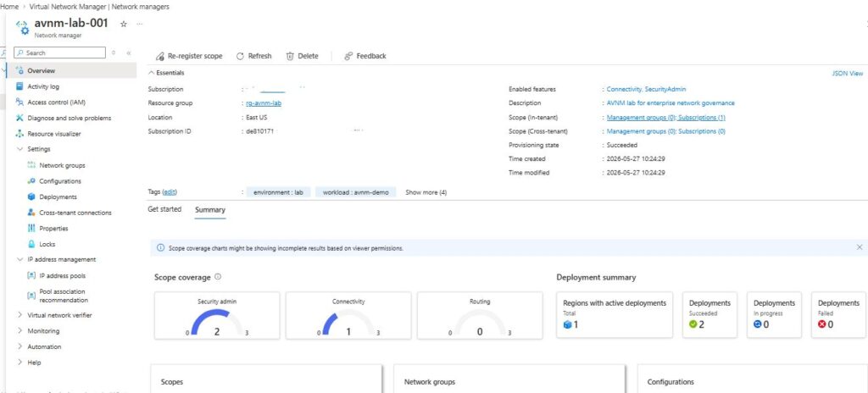Click the Routing coverage gauge
The height and width of the screenshot is (393, 868).
(x=480, y=322)
